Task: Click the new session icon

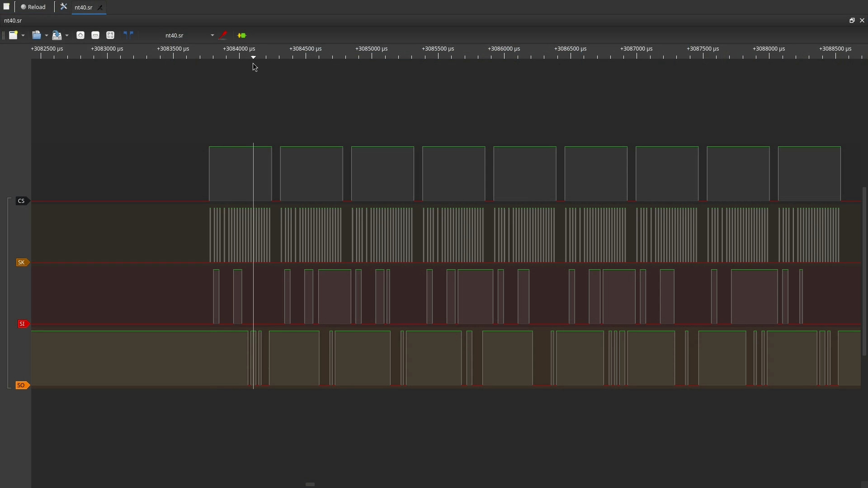Action: coord(13,35)
